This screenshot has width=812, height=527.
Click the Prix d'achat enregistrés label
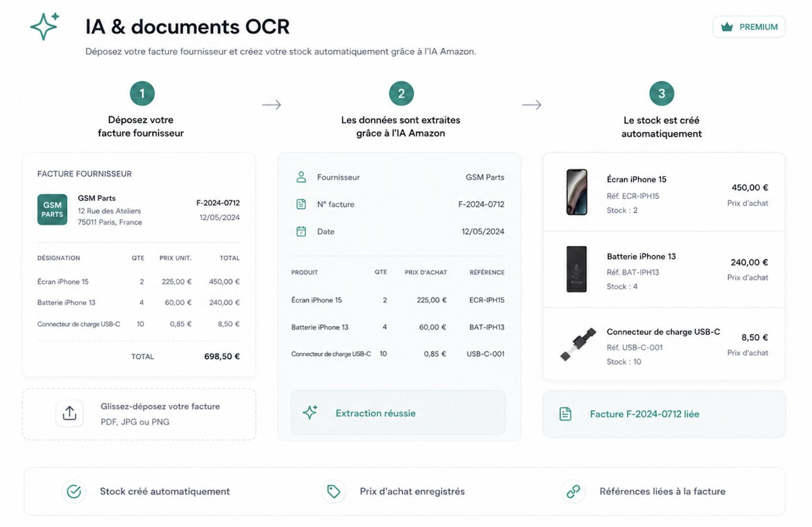click(412, 491)
